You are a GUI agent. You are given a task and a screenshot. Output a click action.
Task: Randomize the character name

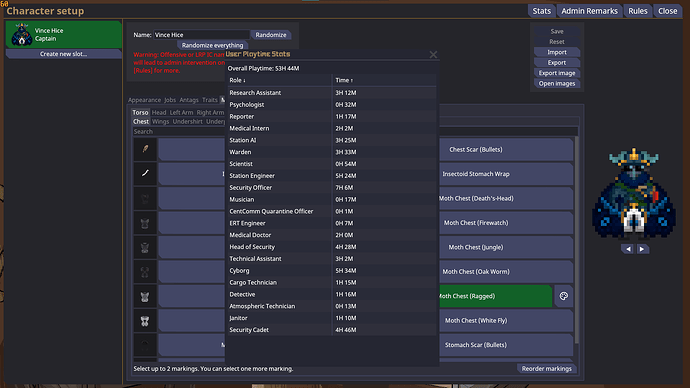[x=271, y=35]
